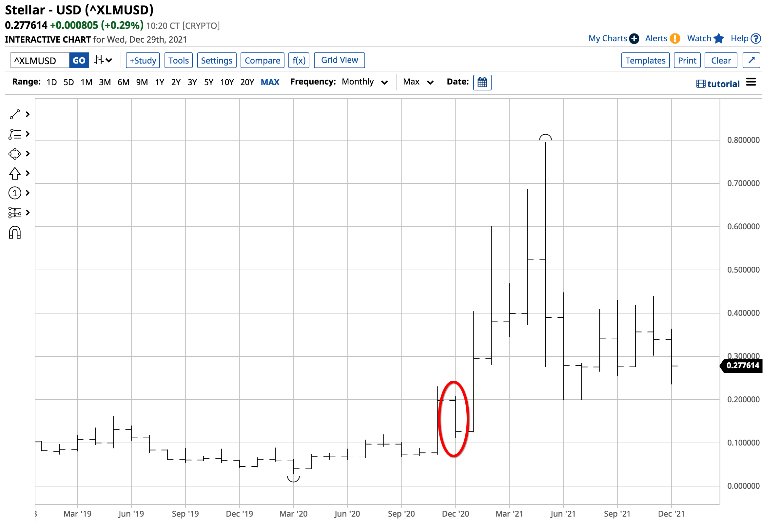
Task: Open the hamburger menu beside tutorial
Action: 751,82
